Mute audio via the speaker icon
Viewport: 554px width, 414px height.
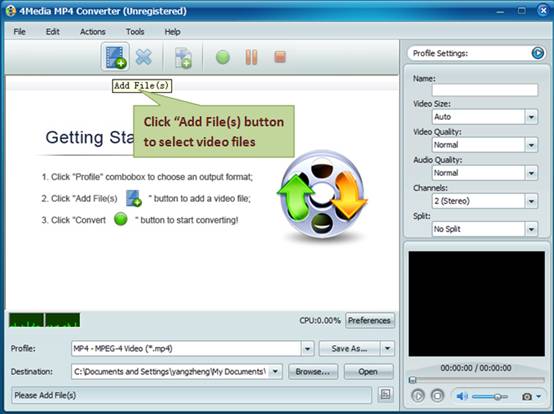[x=462, y=396]
